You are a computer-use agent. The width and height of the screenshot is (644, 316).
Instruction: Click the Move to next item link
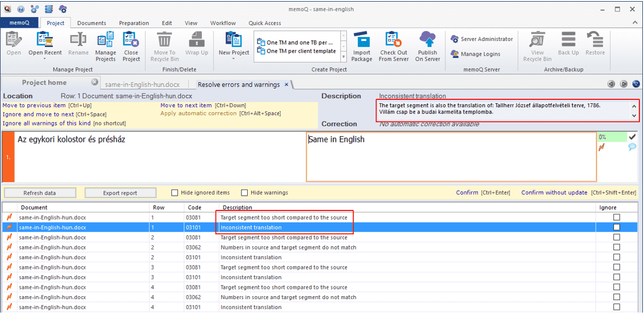(186, 106)
